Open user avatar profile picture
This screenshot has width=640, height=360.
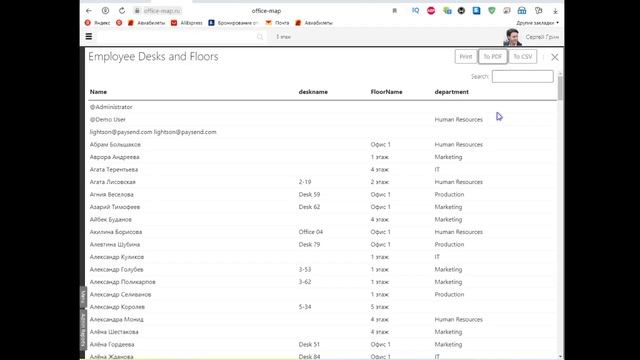(512, 37)
